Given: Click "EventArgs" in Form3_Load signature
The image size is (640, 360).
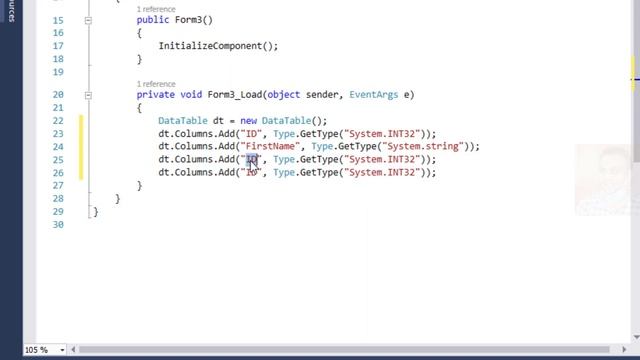Looking at the screenshot, I should 373,95.
